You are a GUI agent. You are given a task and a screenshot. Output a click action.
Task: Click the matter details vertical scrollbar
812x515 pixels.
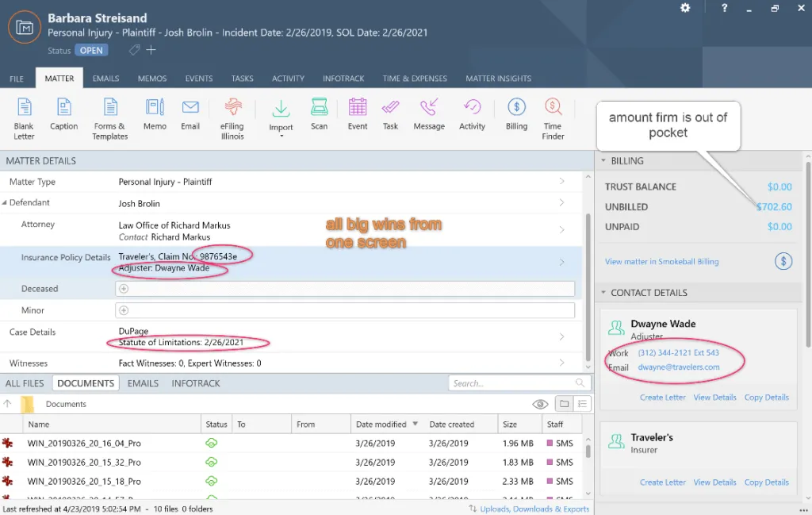pyautogui.click(x=588, y=287)
